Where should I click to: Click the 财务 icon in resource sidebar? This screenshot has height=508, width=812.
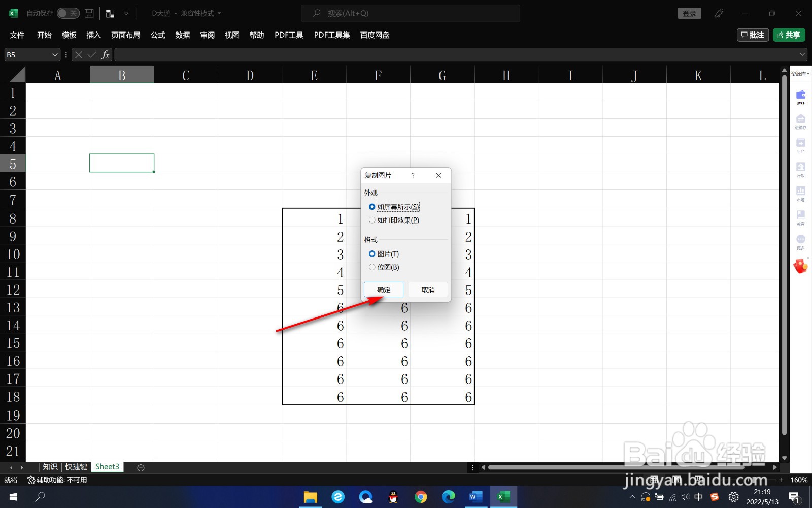tap(801, 97)
